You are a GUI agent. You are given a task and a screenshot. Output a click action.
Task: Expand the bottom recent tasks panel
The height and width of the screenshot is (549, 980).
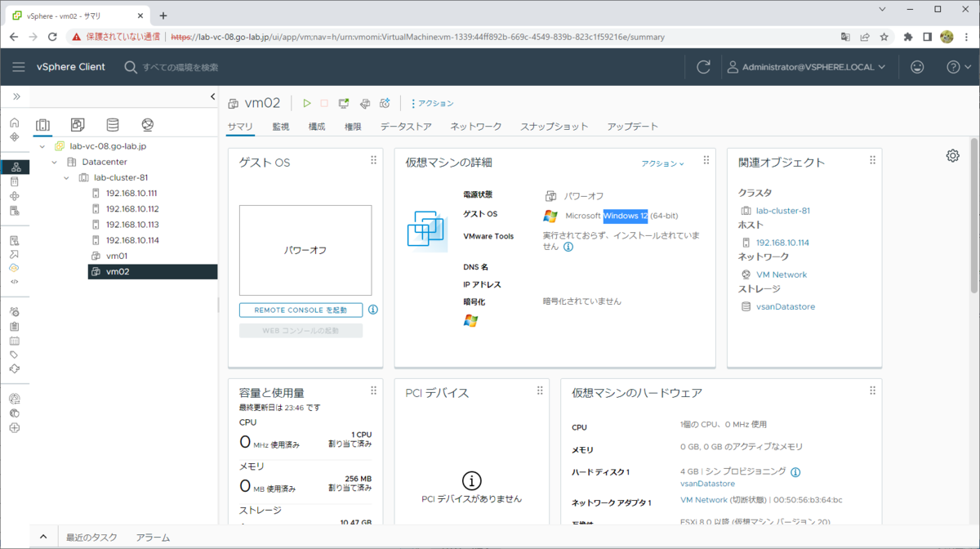[x=43, y=537]
